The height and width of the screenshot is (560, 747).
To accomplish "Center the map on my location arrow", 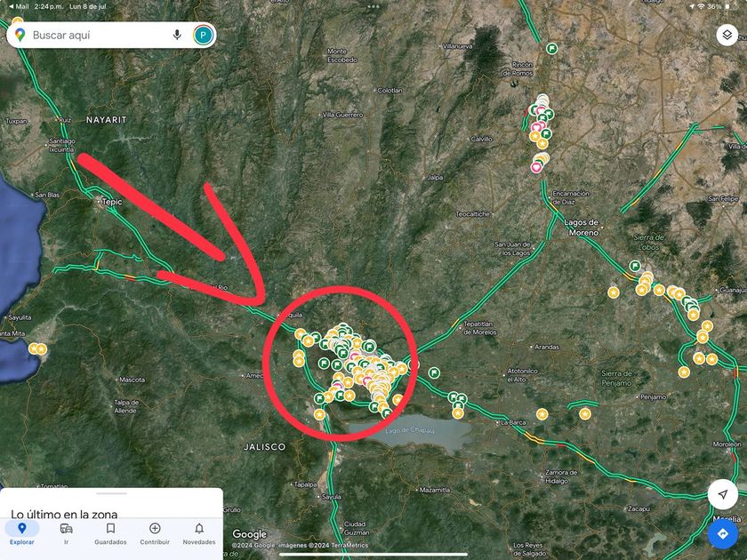I will 723,494.
